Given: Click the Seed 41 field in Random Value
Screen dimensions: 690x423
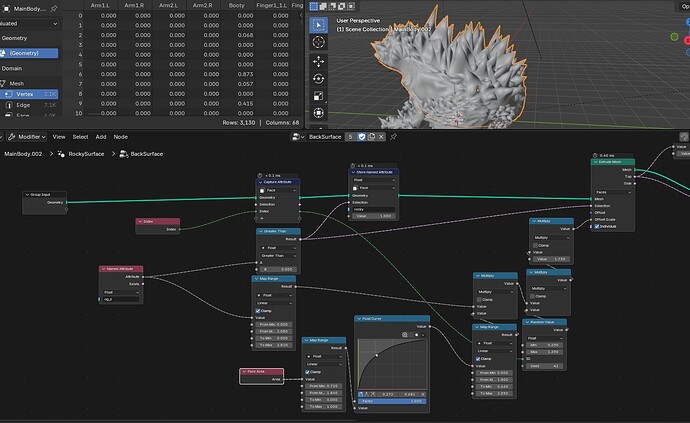Looking at the screenshot, I should [x=544, y=366].
